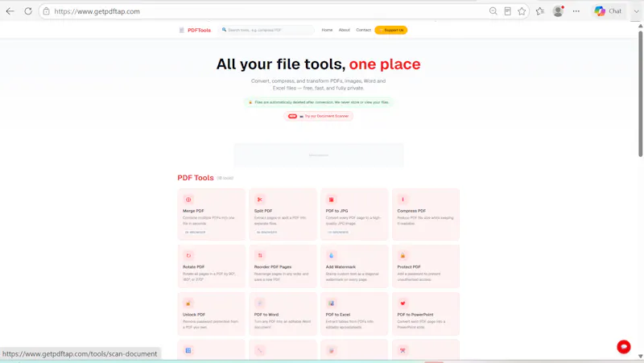The width and height of the screenshot is (644, 363).
Task: Select the PDF to Excel title
Action: coord(338,315)
